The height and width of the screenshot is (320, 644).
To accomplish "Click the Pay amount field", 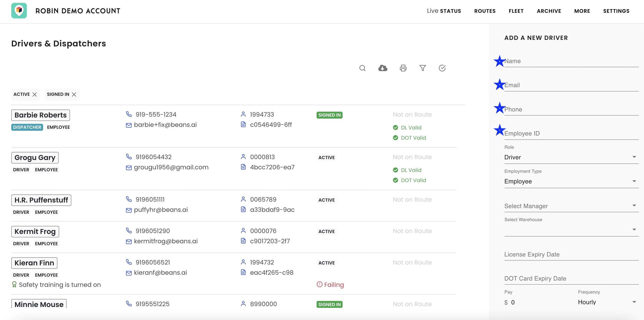I will 538,302.
